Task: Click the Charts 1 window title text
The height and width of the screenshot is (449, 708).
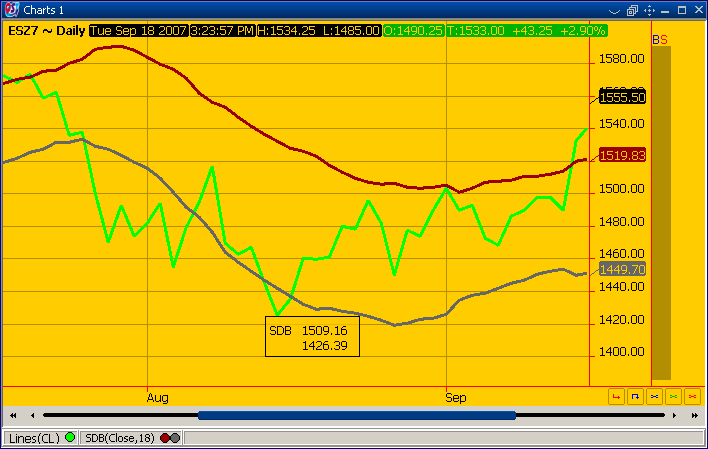Action: coord(43,10)
